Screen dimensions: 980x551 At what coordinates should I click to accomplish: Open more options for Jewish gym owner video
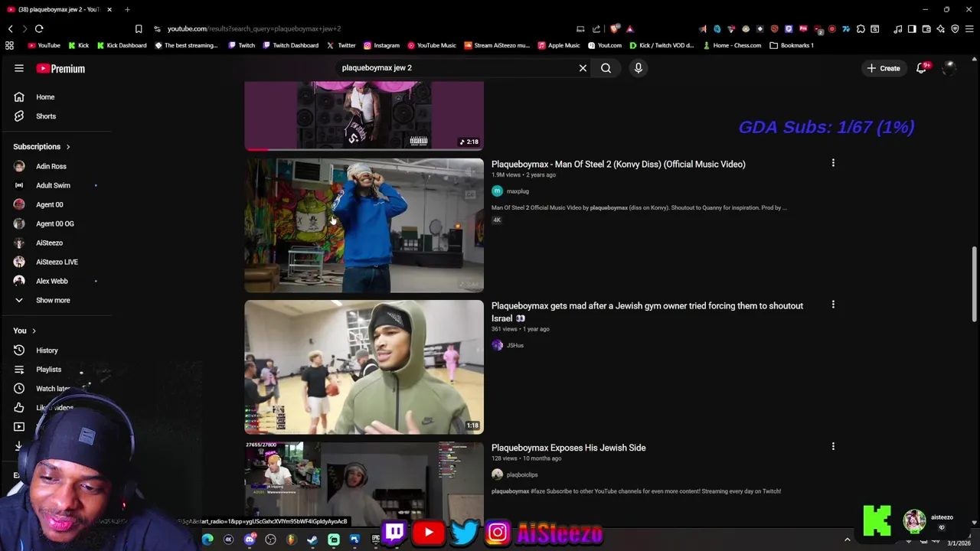coord(833,305)
